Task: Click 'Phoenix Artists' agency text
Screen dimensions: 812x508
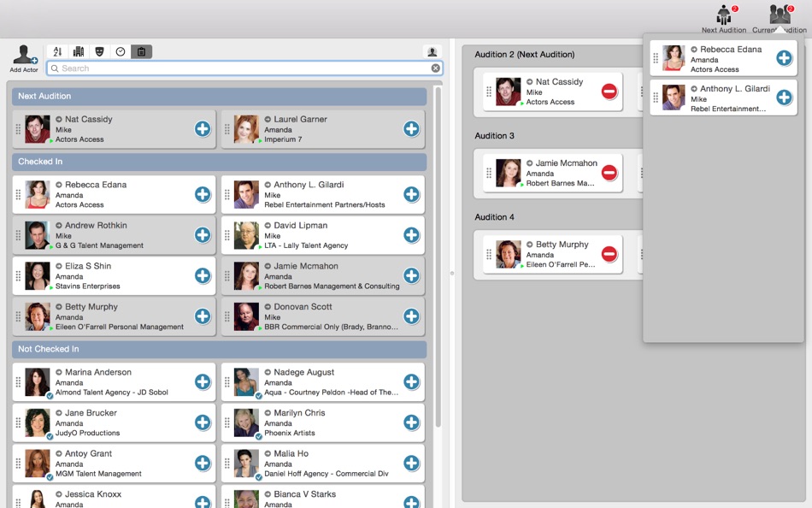Action: [290, 434]
